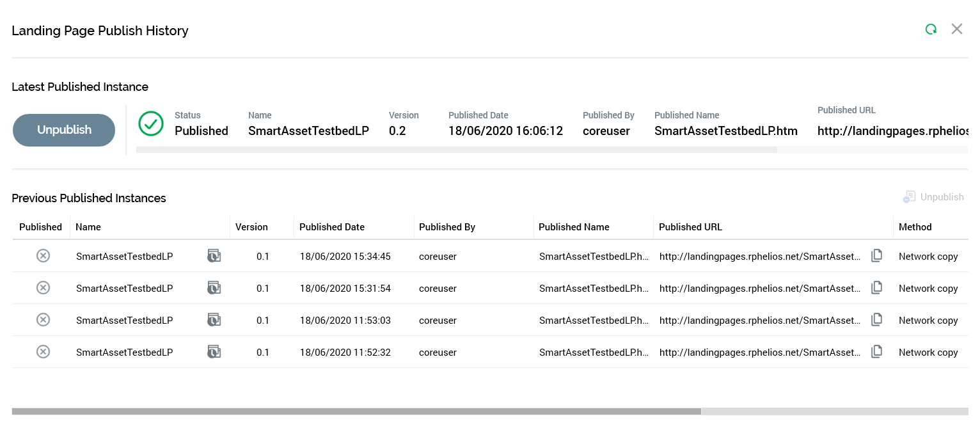
Task: Click the bottom horizontal scrollbar
Action: pos(356,411)
